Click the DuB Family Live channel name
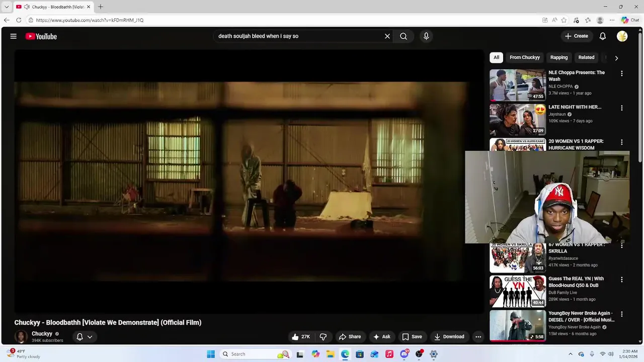This screenshot has height=362, width=644. coord(563,293)
